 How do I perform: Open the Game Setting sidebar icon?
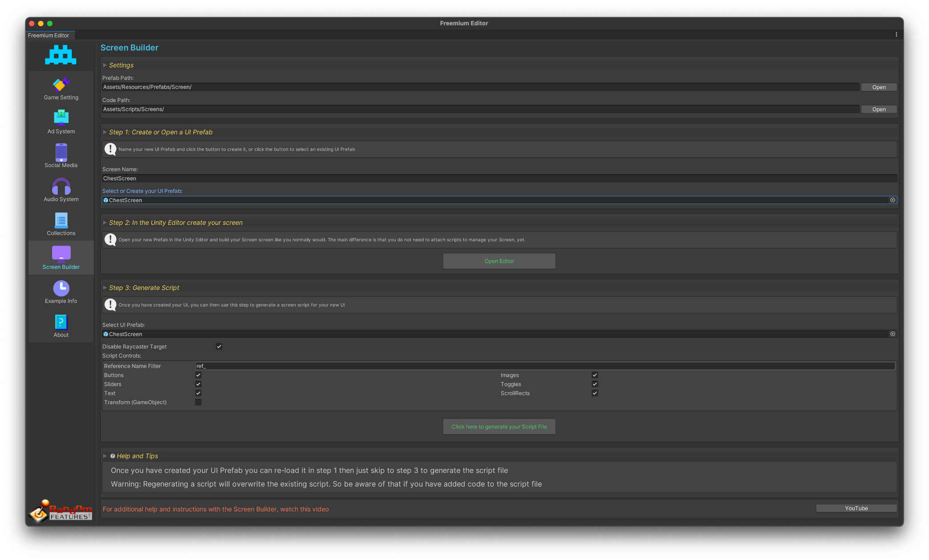tap(61, 84)
